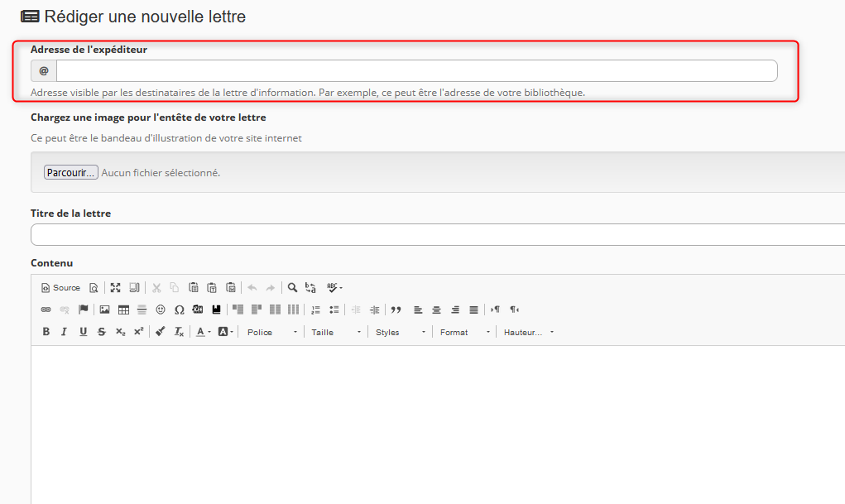
Task: Open the Taille size dropdown
Action: tap(336, 332)
